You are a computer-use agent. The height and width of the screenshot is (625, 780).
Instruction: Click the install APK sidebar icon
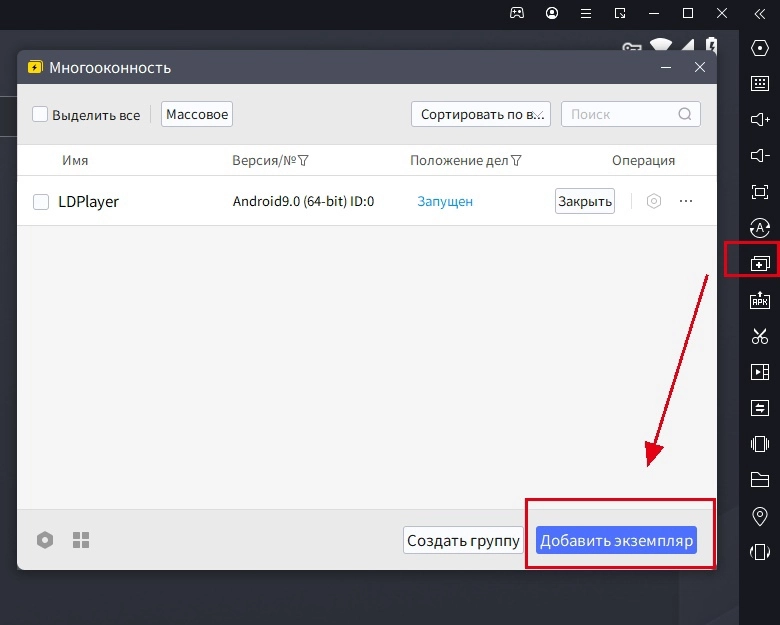pos(759,301)
